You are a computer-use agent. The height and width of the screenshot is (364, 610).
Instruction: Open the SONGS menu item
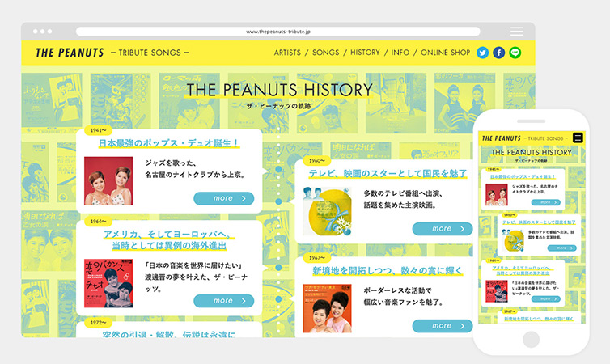pyautogui.click(x=325, y=53)
